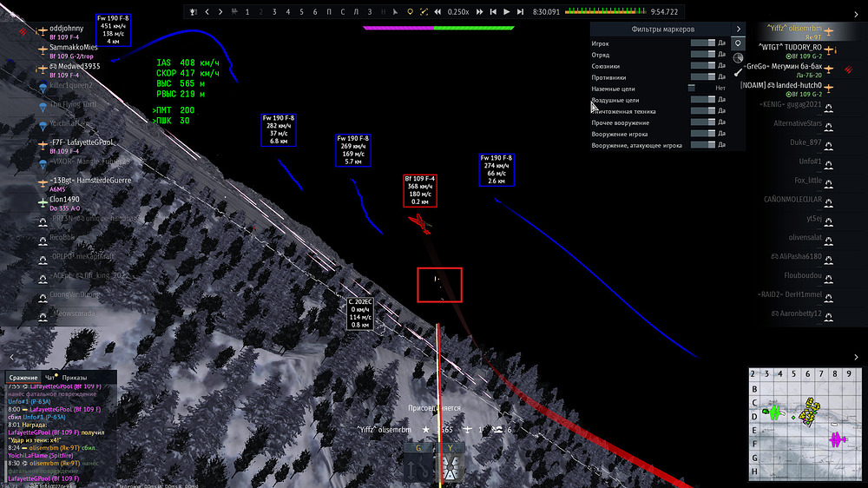Toggle the Отряд marker filter
Image resolution: width=868 pixels, height=488 pixels.
tap(703, 55)
